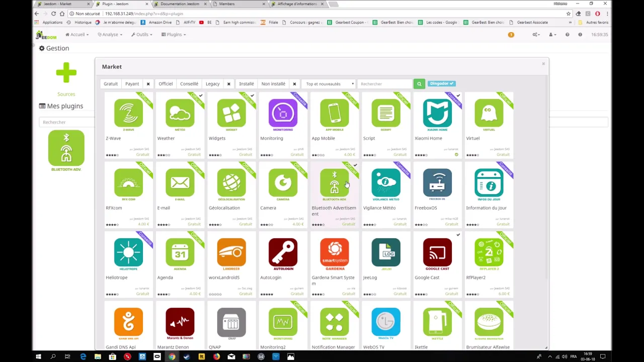Open the WebOS TV plugin icon
Viewport: 644px width, 362px height.
point(386,323)
